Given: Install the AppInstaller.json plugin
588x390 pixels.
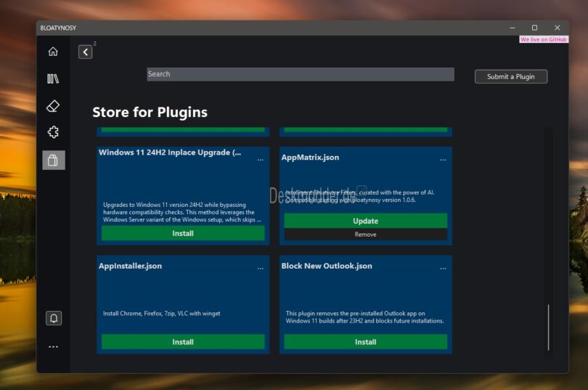Looking at the screenshot, I should coord(183,342).
